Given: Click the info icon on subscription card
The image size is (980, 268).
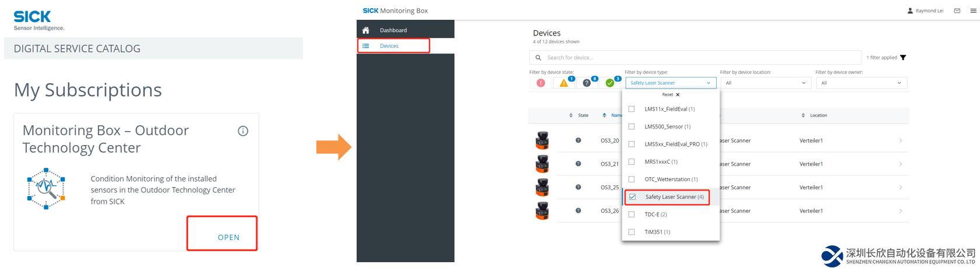Looking at the screenshot, I should (x=243, y=131).
